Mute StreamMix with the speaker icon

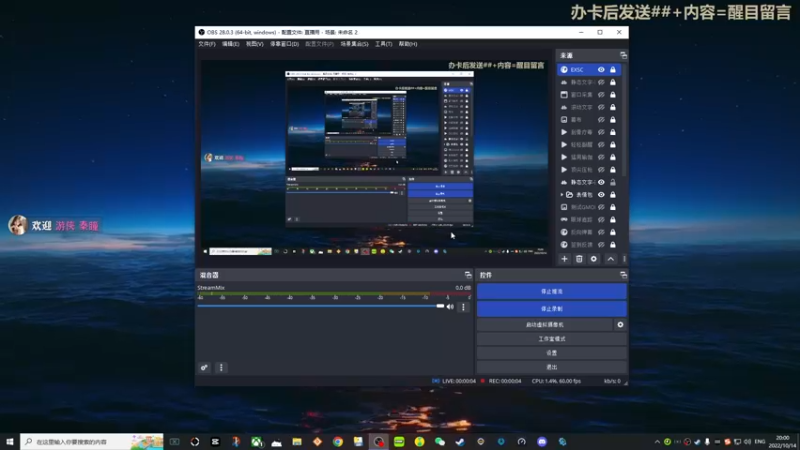(x=450, y=307)
